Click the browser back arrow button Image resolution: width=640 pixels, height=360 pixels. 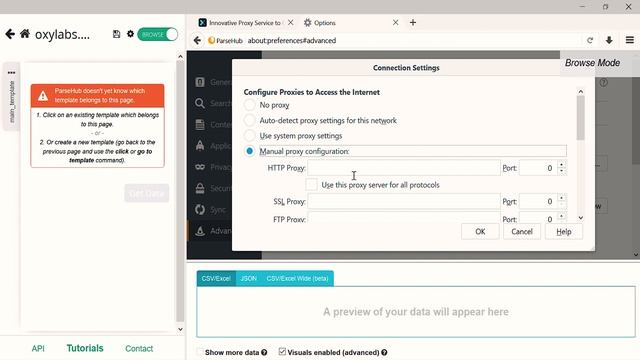pyautogui.click(x=198, y=40)
